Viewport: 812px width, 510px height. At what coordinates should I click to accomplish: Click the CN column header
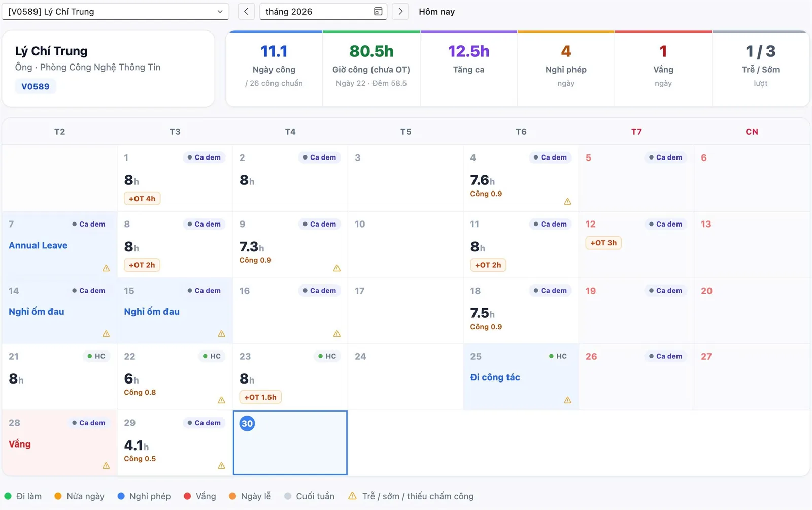point(752,132)
